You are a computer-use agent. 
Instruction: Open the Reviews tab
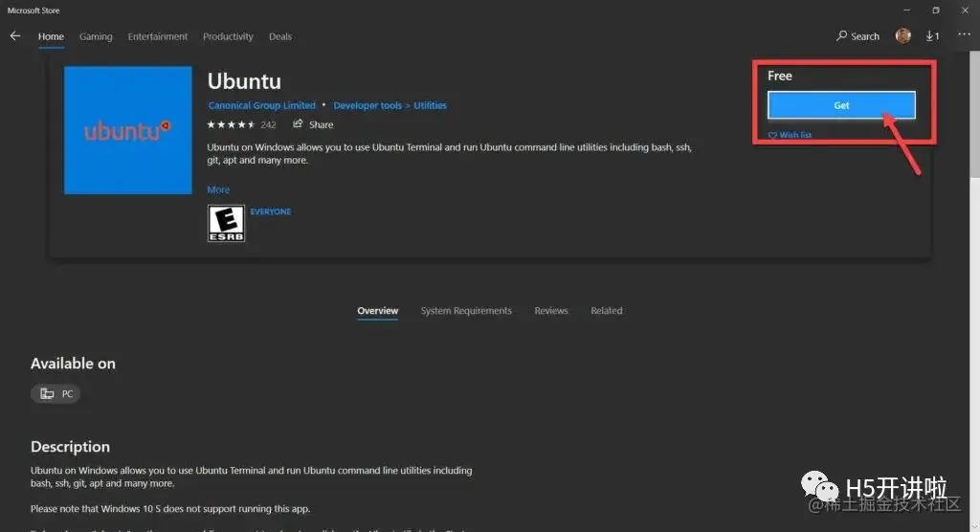(x=551, y=311)
